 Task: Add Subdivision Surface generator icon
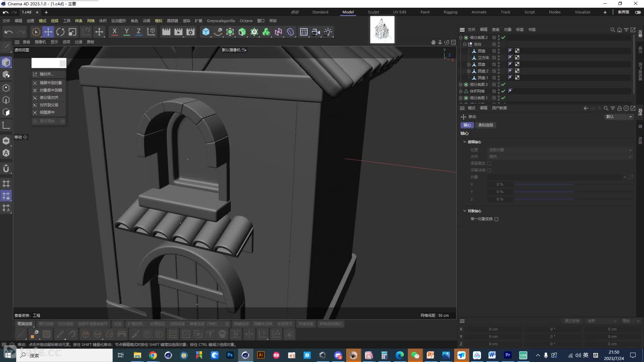230,32
